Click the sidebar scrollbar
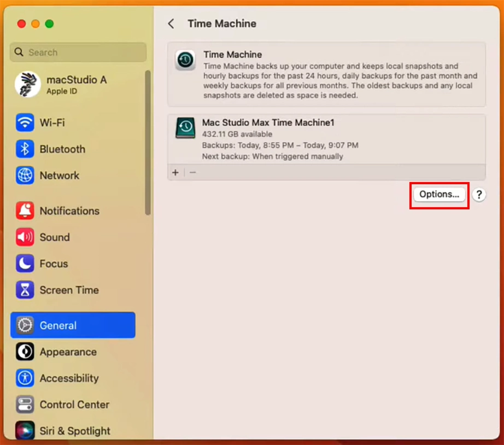The width and height of the screenshot is (504, 445). 148,143
